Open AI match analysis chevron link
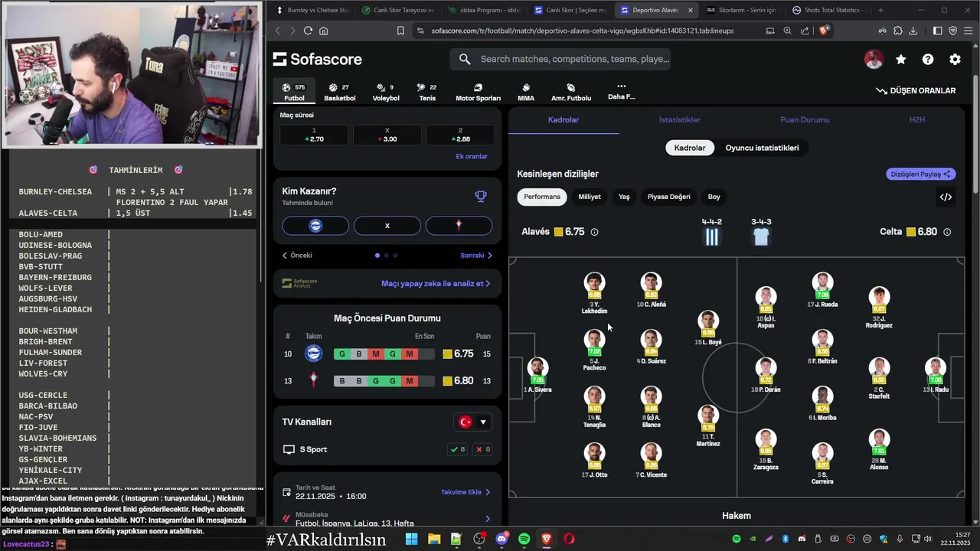Image resolution: width=980 pixels, height=551 pixels. point(436,283)
